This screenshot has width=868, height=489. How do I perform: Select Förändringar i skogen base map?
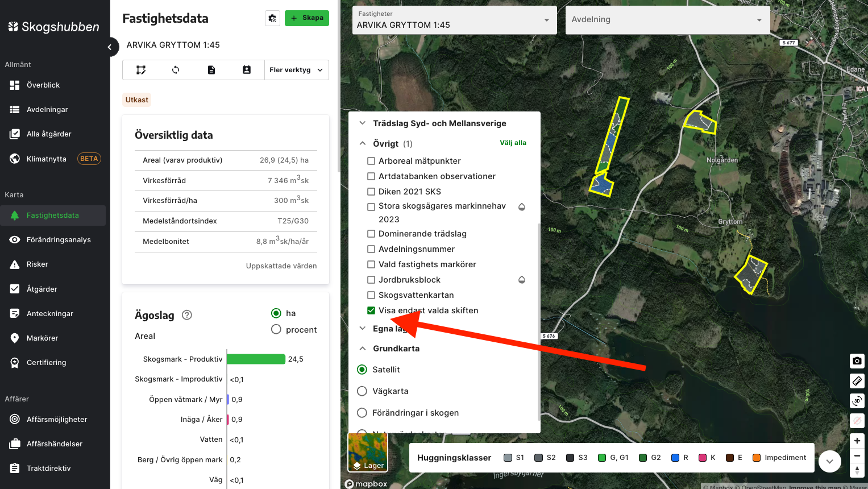tap(362, 413)
